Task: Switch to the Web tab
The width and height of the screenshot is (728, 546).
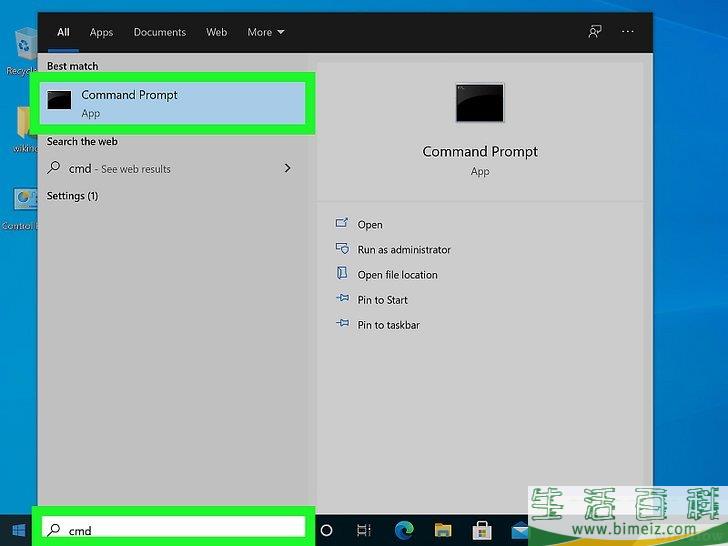Action: [216, 32]
